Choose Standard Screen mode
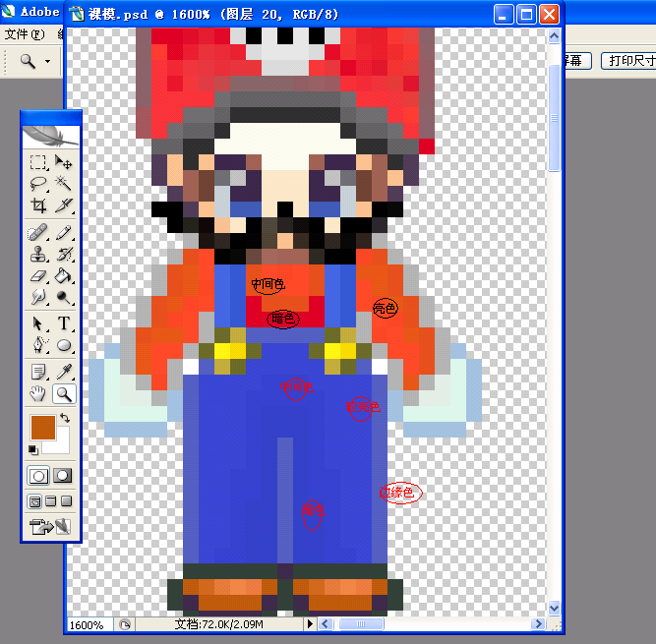656x644 pixels. click(x=34, y=501)
